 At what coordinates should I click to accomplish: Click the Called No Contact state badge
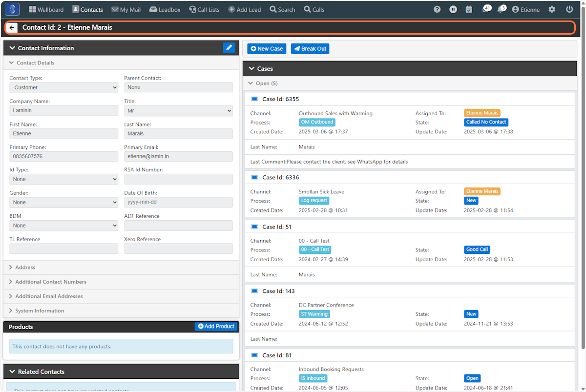click(x=486, y=122)
